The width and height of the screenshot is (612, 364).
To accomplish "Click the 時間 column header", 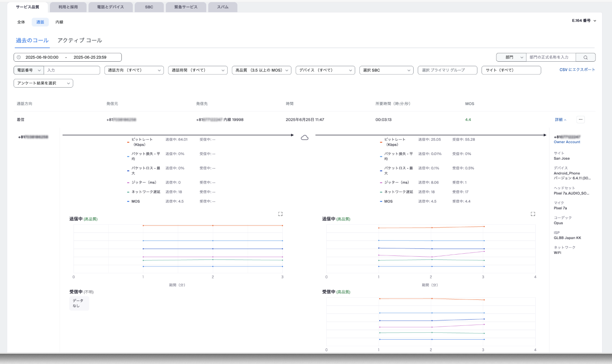I will [290, 104].
